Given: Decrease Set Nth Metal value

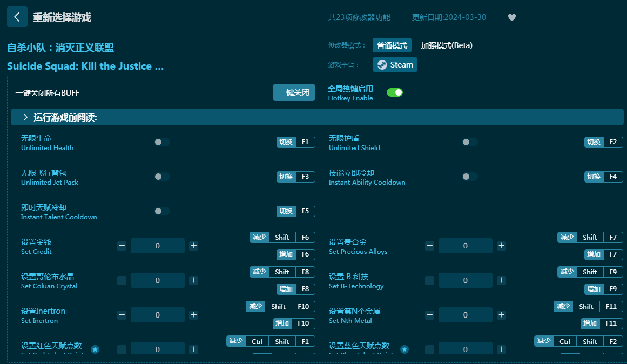Looking at the screenshot, I should point(430,315).
